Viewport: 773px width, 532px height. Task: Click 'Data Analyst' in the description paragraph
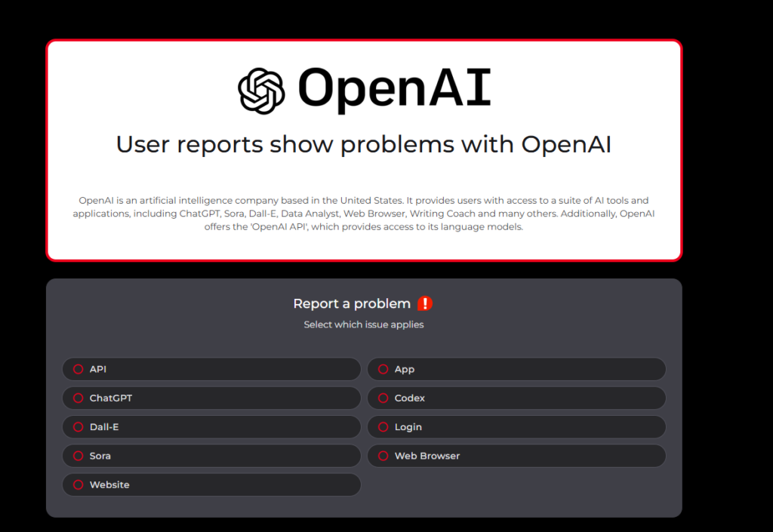(309, 214)
